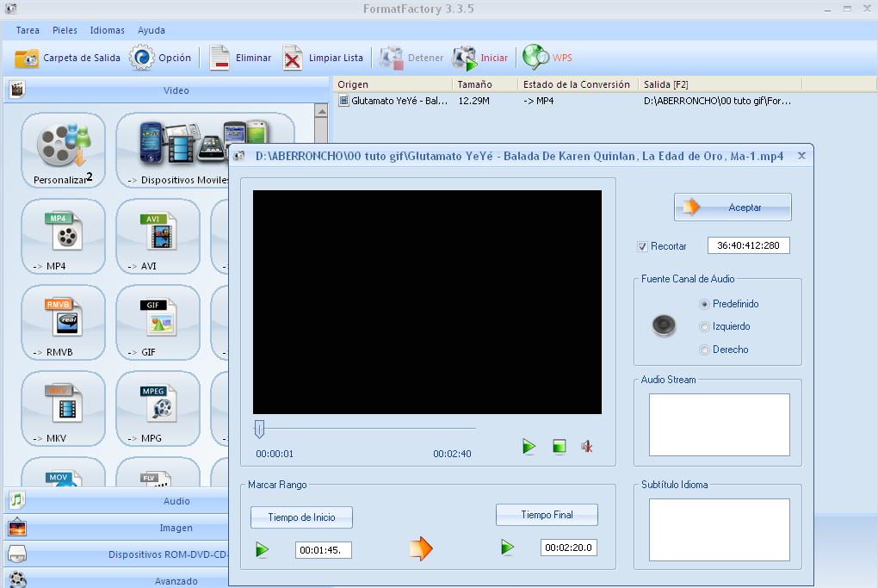
Task: Set the Tiempo de Inicio
Action: [x=301, y=517]
